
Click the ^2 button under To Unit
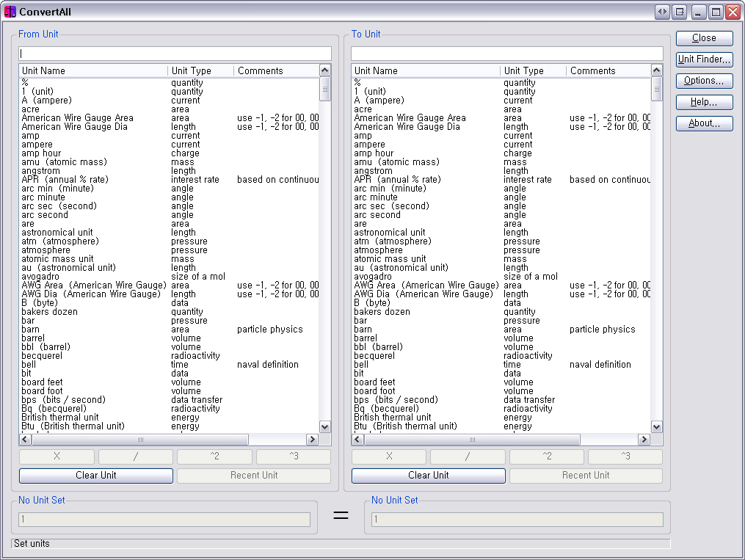(546, 457)
